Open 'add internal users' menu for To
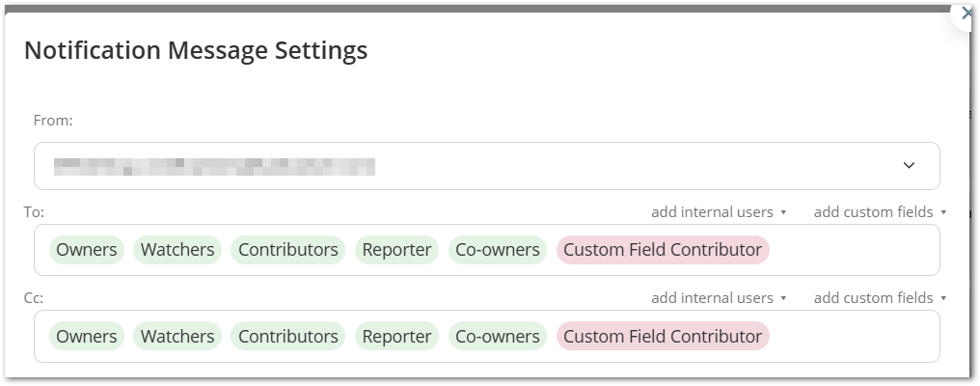This screenshot has width=980, height=386. pos(719,212)
